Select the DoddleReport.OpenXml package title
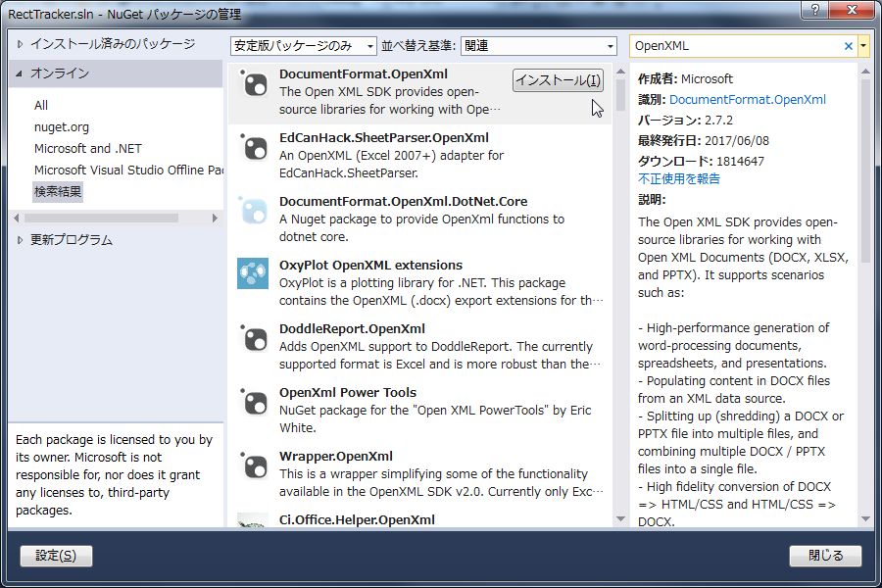 352,328
